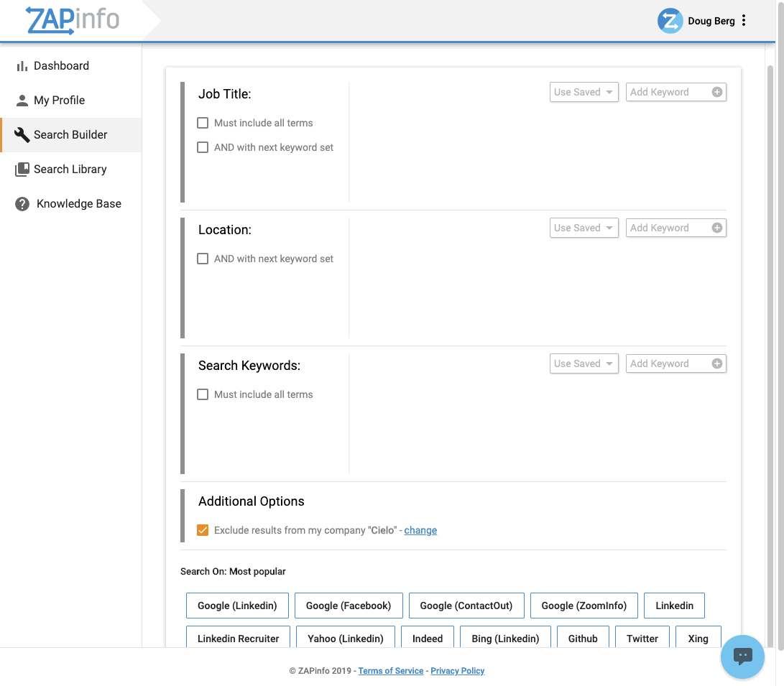Go to Dashboard menu item

point(71,66)
